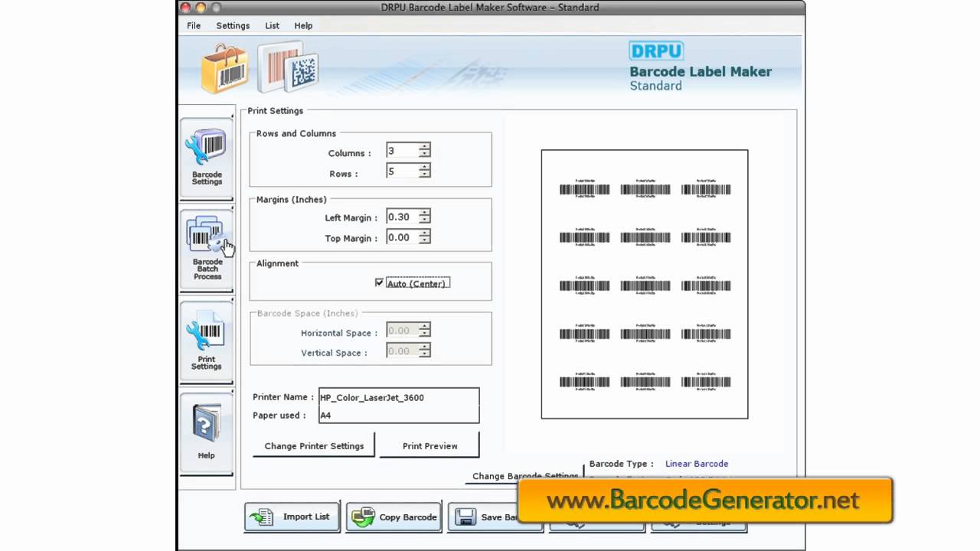Click the Alignment group label
980x551 pixels.
point(277,263)
